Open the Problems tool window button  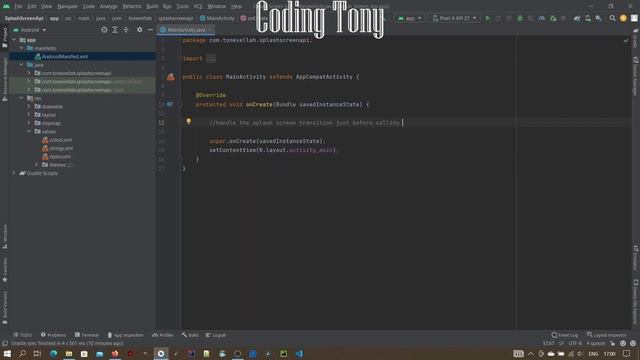coord(53,335)
